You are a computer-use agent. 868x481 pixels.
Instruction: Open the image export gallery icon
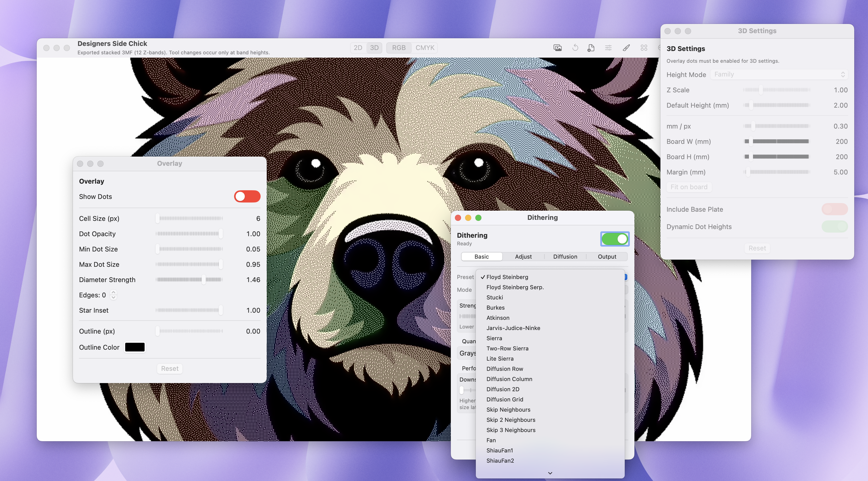558,47
